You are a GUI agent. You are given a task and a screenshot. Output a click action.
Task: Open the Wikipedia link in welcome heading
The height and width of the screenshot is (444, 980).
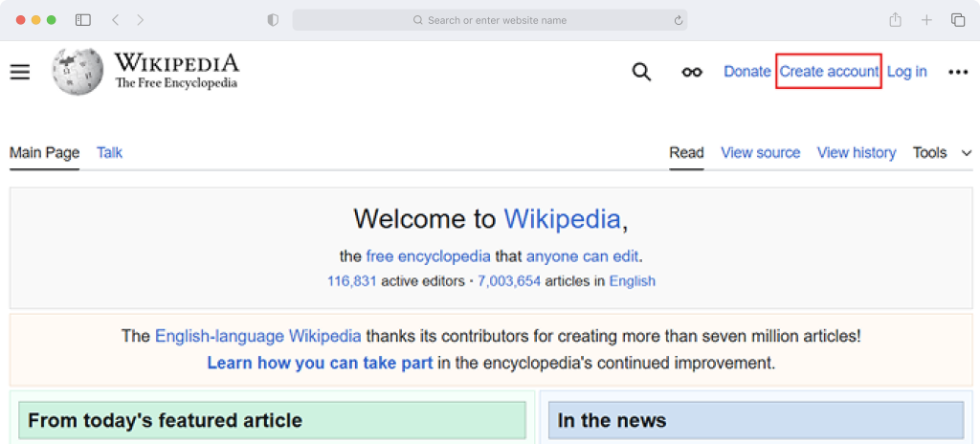pos(562,219)
